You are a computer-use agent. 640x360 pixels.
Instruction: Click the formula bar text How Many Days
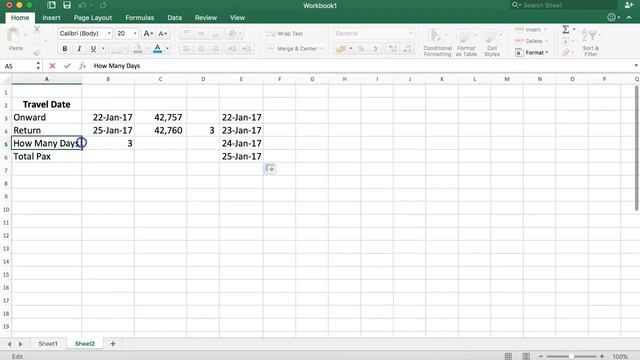[x=117, y=66]
